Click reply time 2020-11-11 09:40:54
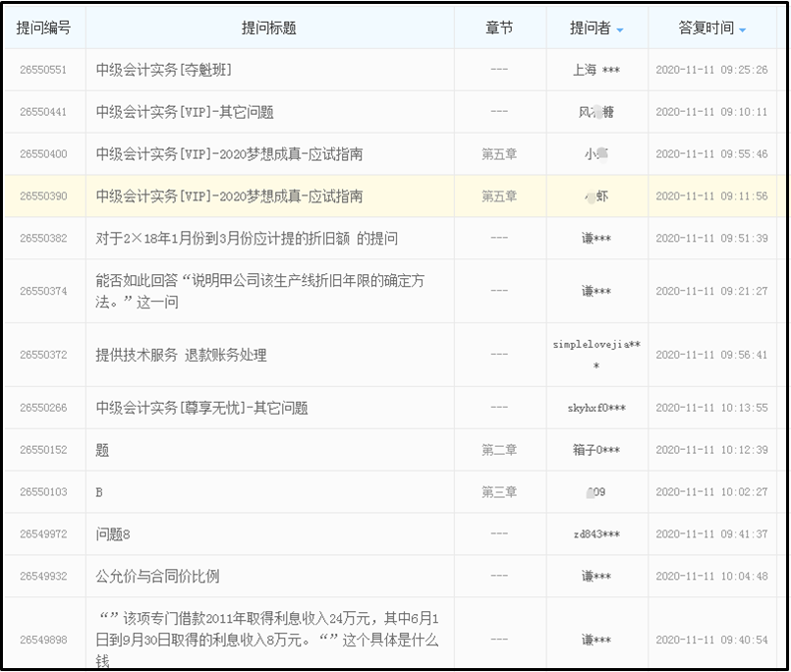Viewport: 791px width, 672px height. pyautogui.click(x=711, y=640)
